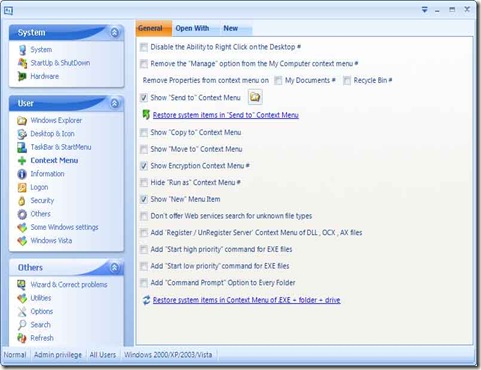Check Don't offer Web services search option
The image size is (481, 370).
144,216
